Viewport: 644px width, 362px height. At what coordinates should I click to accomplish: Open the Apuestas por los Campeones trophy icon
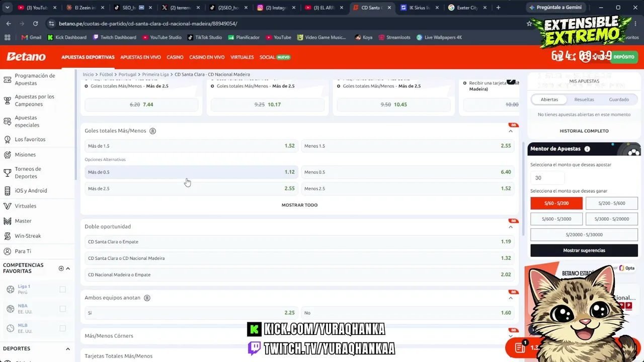point(7,101)
